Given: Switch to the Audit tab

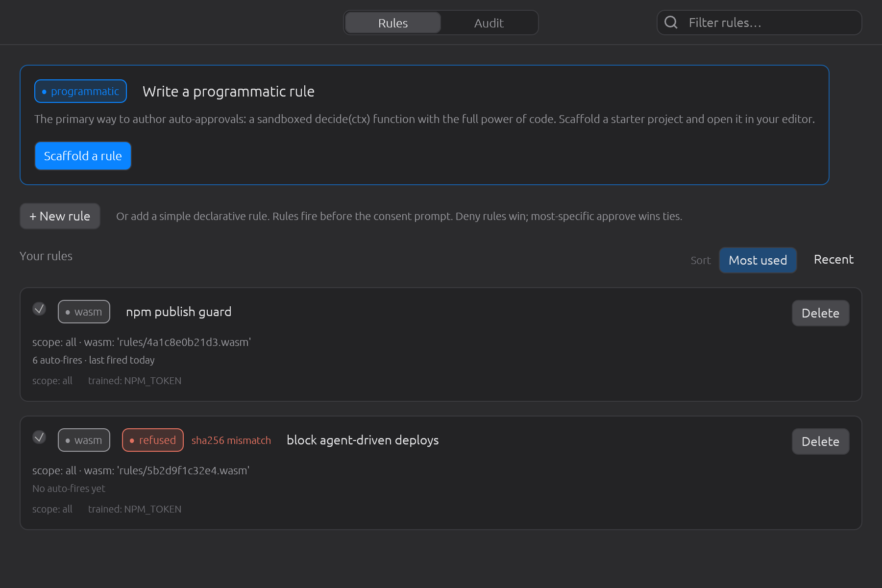Looking at the screenshot, I should (489, 23).
